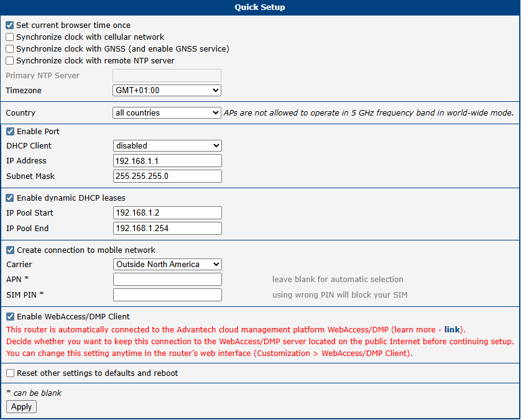The image size is (521, 420).
Task: Click the 5 GHz frequency band notice text
Action: [x=369, y=113]
